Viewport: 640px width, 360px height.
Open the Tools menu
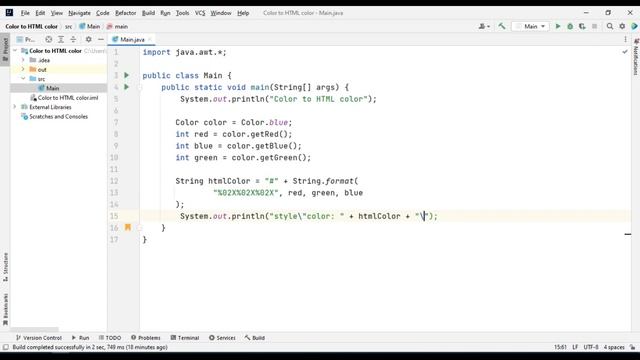(x=182, y=13)
